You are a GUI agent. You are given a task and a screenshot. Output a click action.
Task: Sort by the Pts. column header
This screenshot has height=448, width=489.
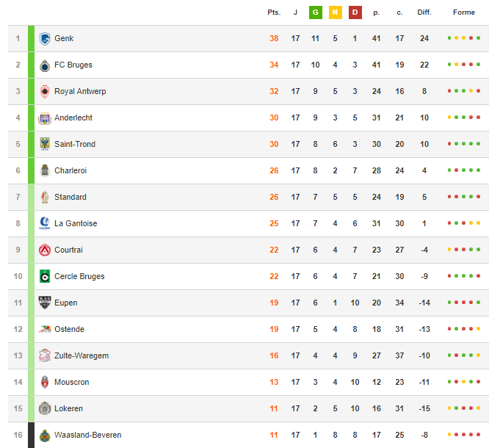point(274,12)
